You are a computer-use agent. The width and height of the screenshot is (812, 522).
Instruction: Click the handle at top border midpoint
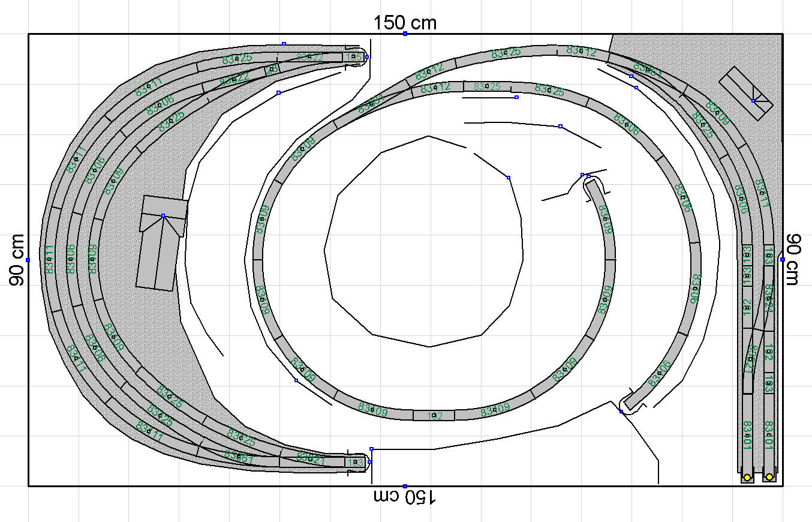(x=405, y=34)
